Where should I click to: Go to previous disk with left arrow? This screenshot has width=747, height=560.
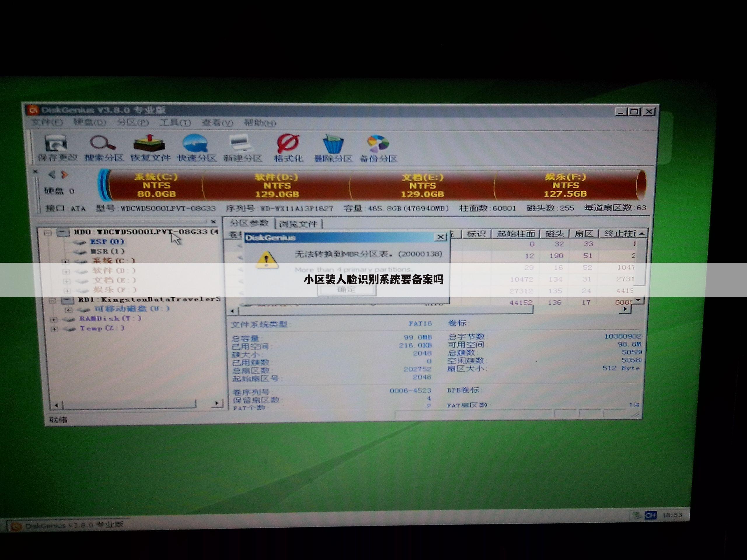pyautogui.click(x=52, y=174)
